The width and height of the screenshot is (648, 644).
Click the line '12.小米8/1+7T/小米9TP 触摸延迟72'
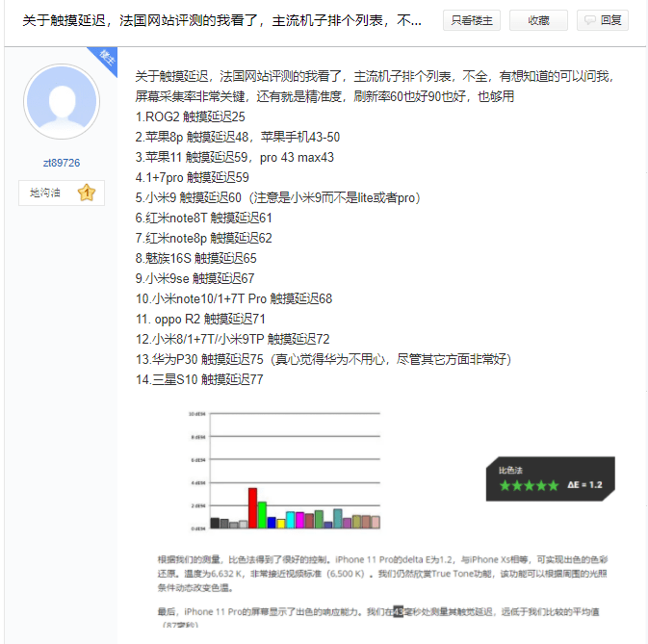(x=233, y=340)
